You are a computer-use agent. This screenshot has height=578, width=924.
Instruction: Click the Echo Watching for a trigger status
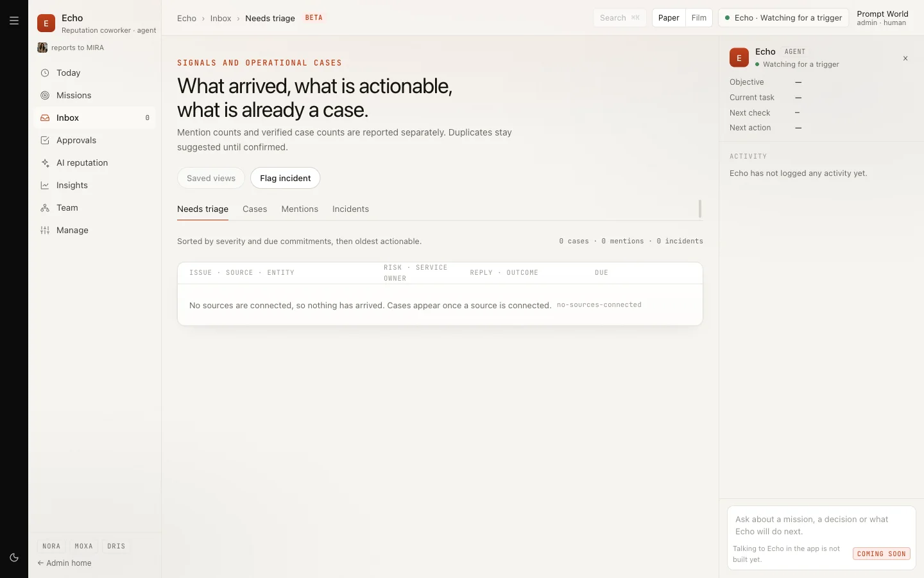point(783,18)
